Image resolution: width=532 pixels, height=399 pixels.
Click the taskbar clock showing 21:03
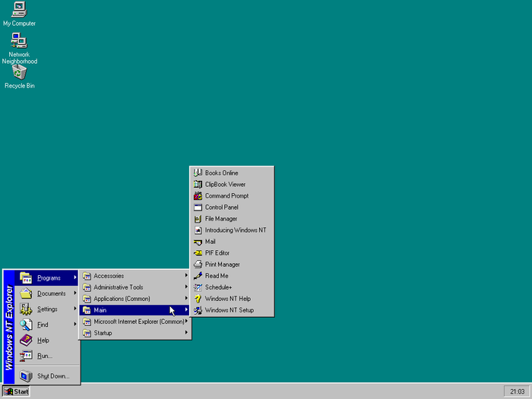[516, 391]
